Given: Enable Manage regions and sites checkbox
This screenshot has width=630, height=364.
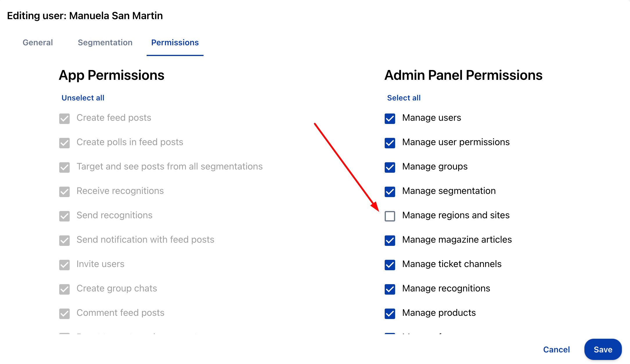Looking at the screenshot, I should tap(390, 216).
